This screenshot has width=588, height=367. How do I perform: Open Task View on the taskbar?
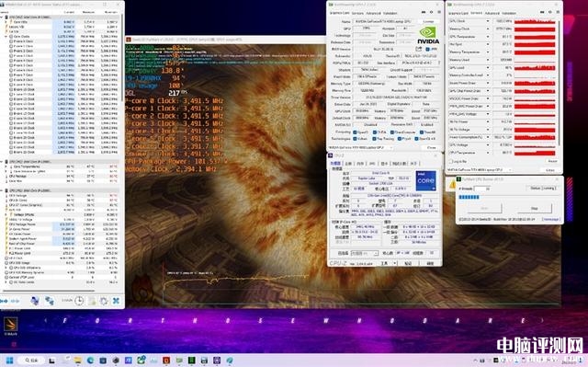pyautogui.click(x=51, y=361)
